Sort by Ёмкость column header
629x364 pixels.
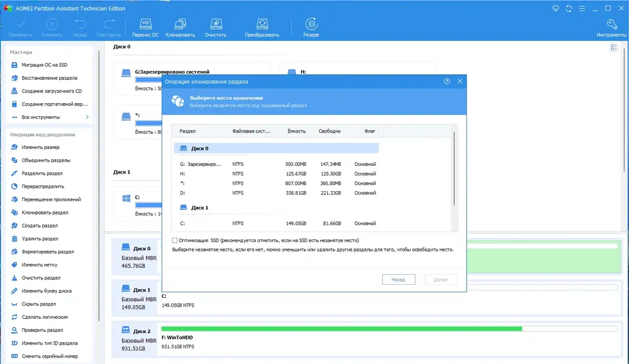pos(296,131)
